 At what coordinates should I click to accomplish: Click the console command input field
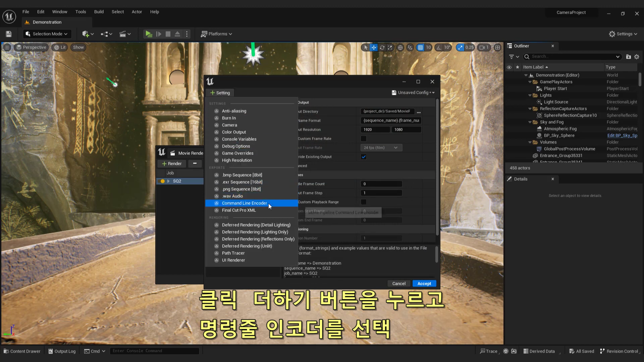pos(154,351)
